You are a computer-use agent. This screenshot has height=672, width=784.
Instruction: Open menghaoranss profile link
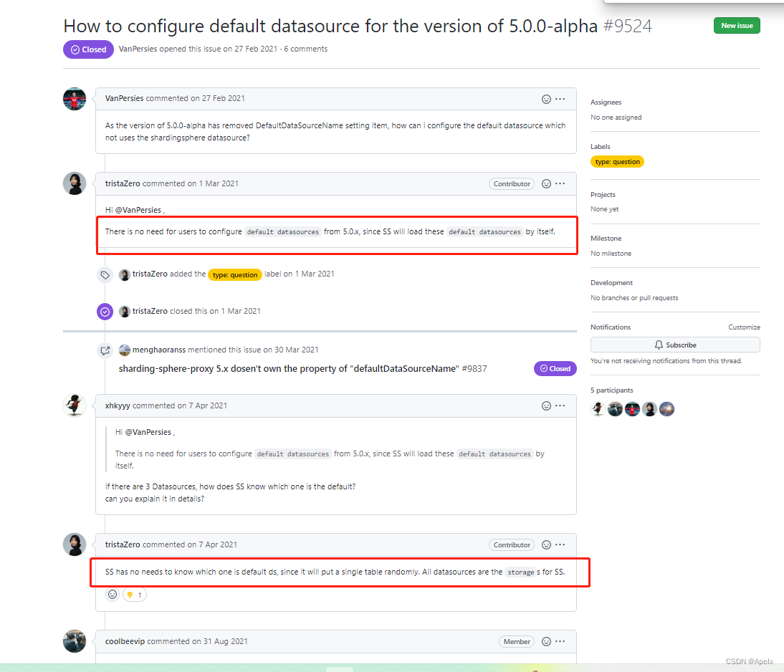[159, 350]
